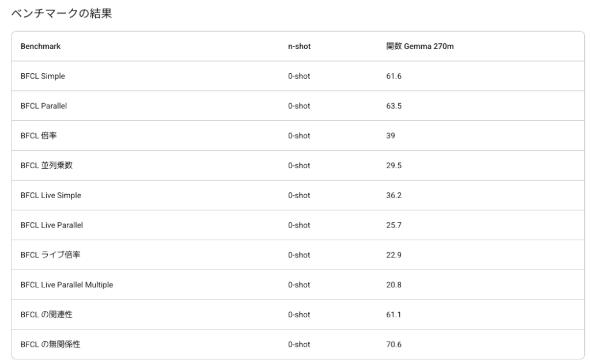The image size is (590, 364).
Task: Select the n-shot column header
Action: (x=299, y=47)
